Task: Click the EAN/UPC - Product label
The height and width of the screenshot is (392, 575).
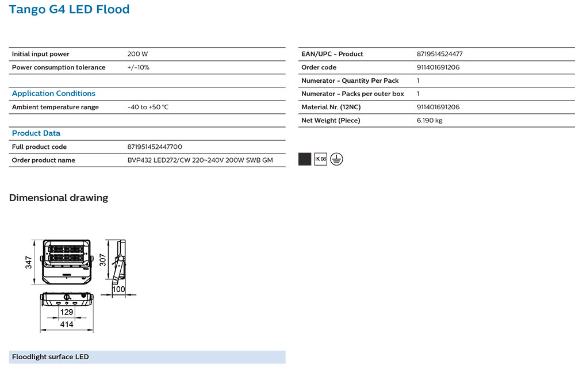Action: tap(332, 54)
